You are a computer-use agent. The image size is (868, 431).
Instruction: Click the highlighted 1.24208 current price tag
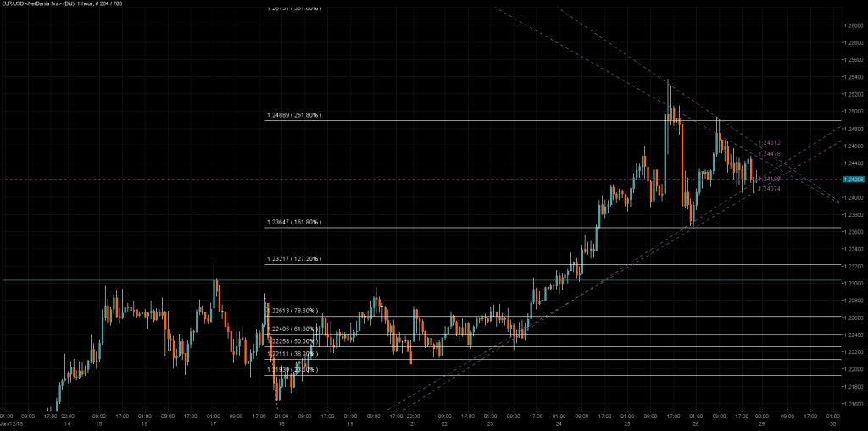[853, 180]
